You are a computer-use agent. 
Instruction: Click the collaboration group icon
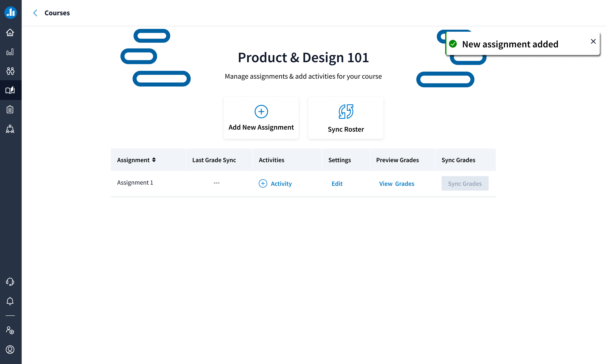[x=10, y=129]
